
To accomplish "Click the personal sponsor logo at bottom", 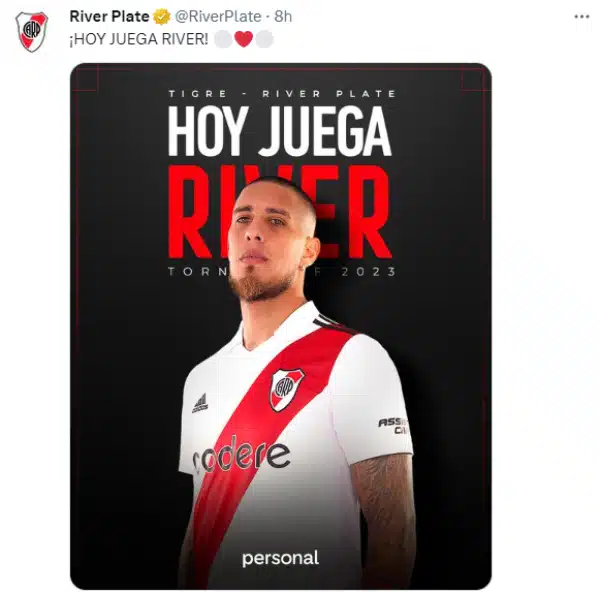I will point(280,559).
